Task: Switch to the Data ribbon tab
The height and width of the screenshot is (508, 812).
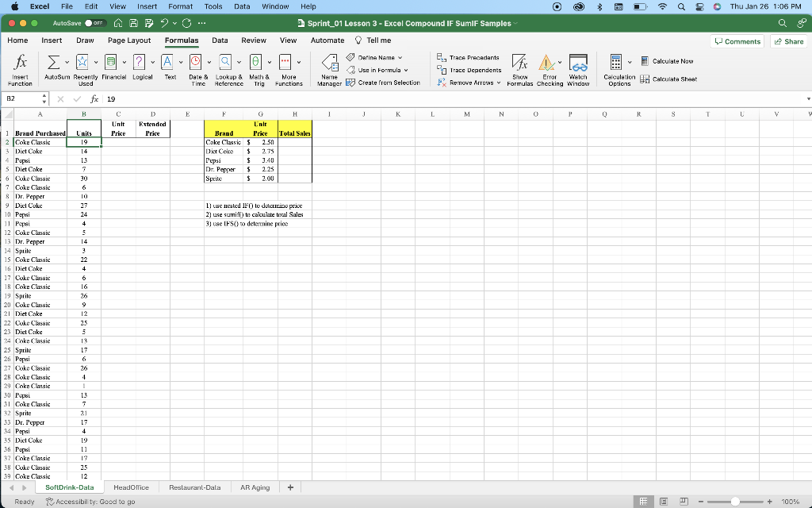Action: click(x=220, y=40)
